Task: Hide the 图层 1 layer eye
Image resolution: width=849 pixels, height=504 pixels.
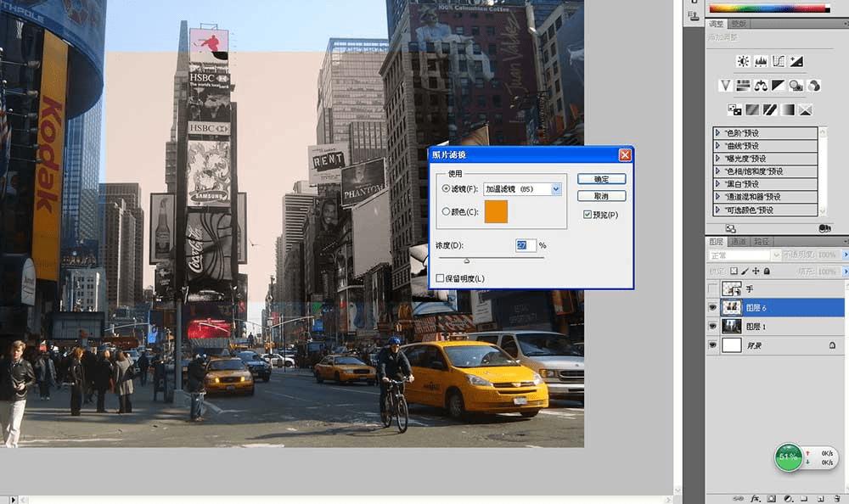Action: 712,327
